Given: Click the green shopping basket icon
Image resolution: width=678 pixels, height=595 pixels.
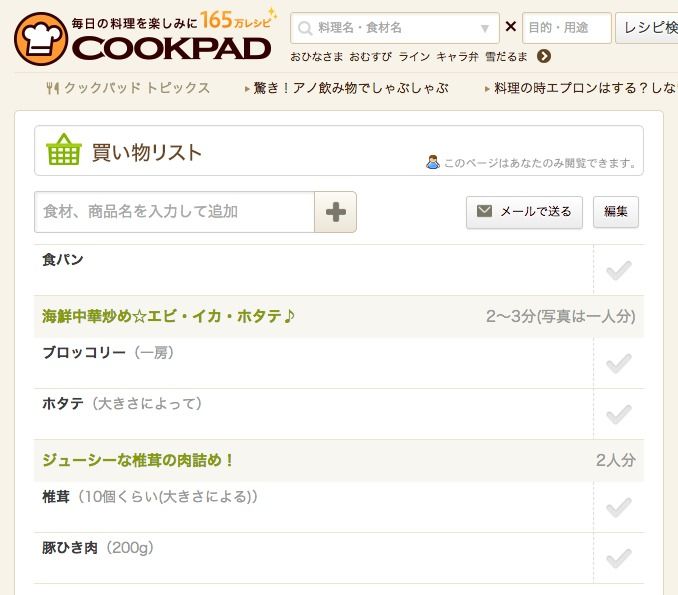Looking at the screenshot, I should (x=64, y=150).
